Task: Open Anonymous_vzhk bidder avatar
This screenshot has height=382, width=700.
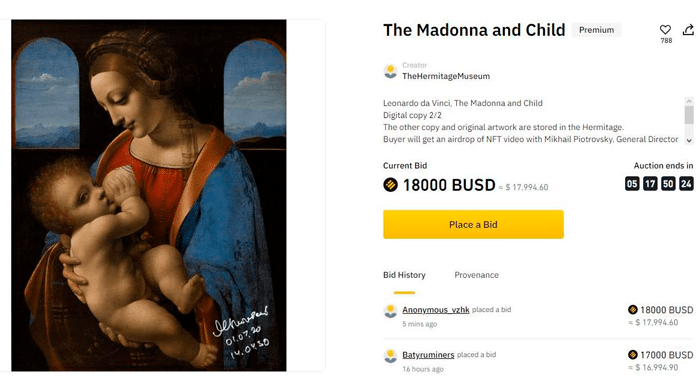Action: [x=391, y=311]
